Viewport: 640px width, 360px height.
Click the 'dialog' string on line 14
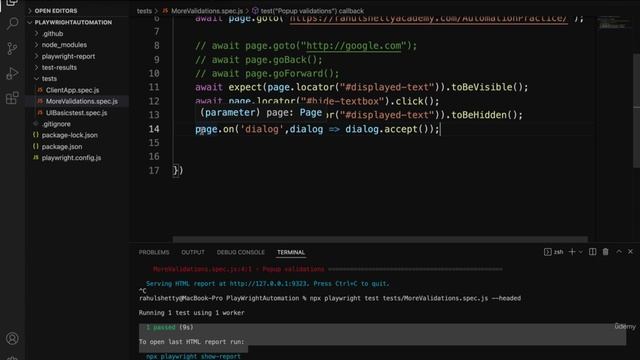262,129
